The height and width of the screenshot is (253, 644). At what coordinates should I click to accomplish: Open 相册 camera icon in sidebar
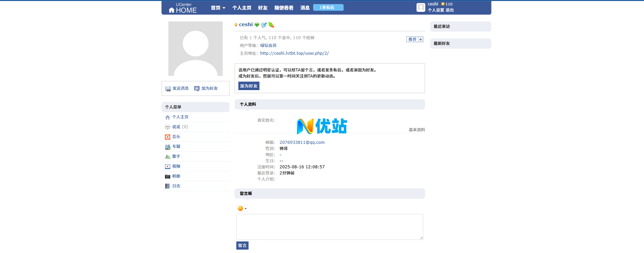click(x=168, y=176)
